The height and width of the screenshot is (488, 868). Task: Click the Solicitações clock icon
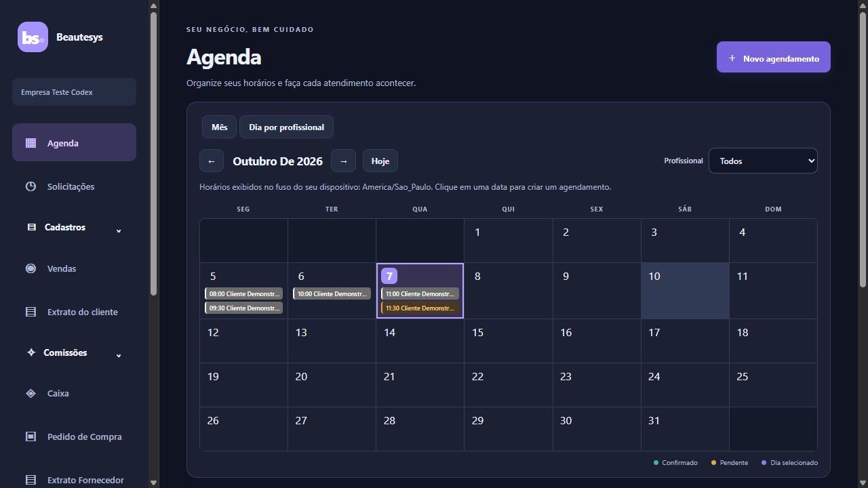point(31,186)
